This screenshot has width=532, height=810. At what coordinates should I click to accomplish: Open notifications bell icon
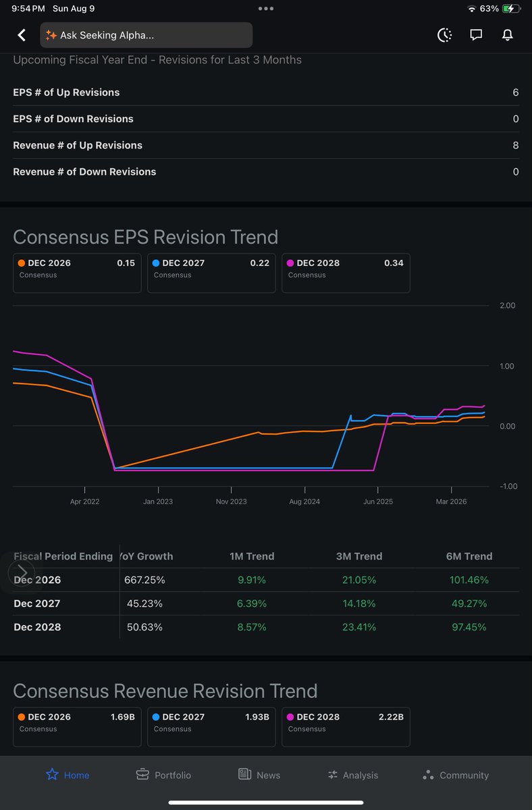point(508,35)
